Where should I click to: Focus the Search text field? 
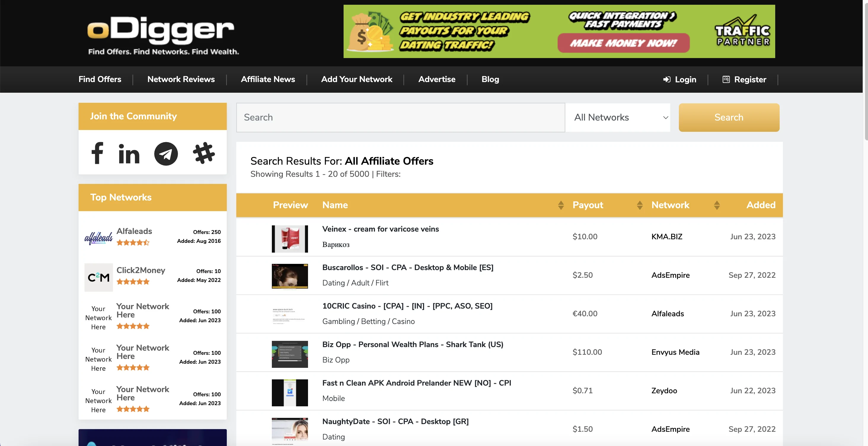[400, 118]
